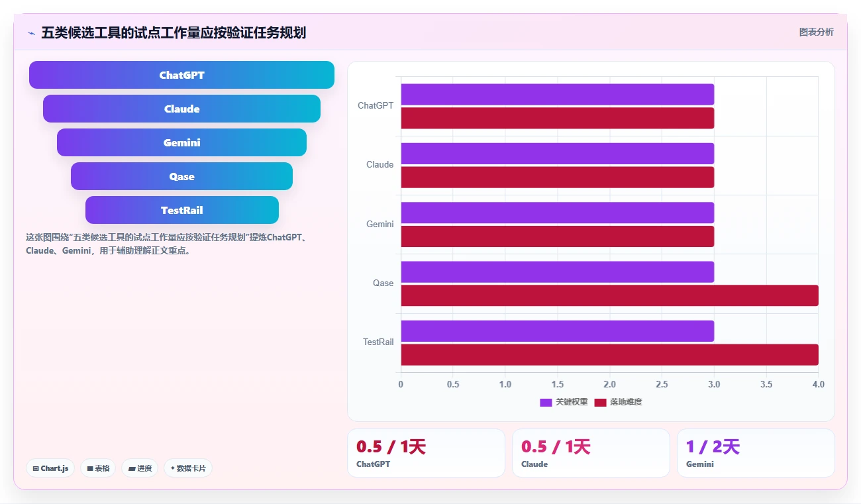Toggle the 落地难度 legend swatch
This screenshot has height=504, width=861.
click(600, 402)
